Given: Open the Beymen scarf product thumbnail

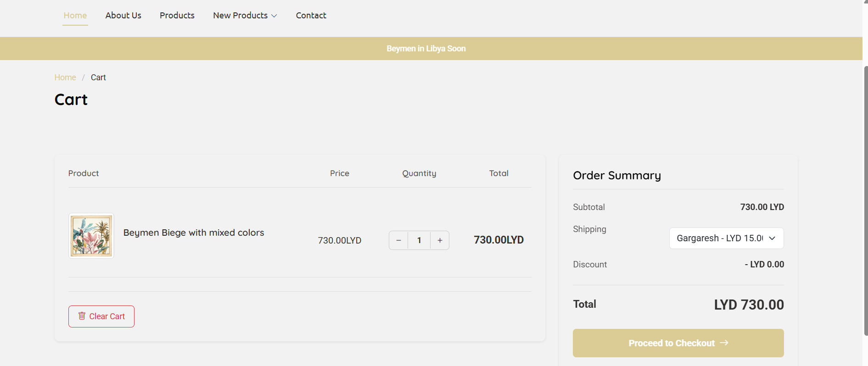Looking at the screenshot, I should coord(91,236).
